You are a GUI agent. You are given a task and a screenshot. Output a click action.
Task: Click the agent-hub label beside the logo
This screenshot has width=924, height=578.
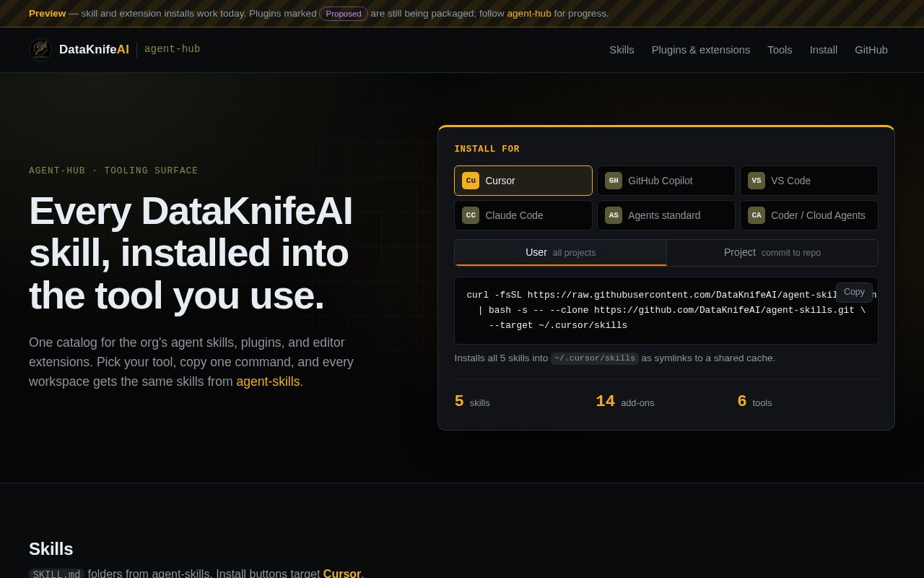coord(173,49)
